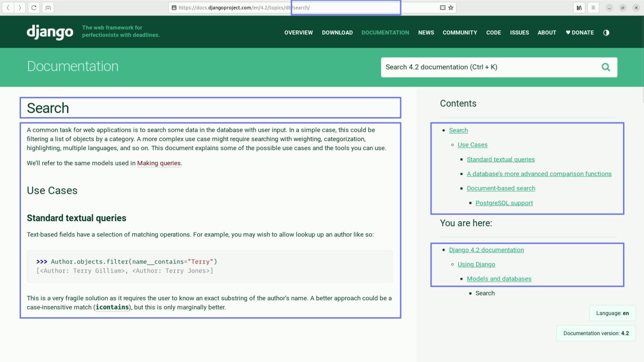Jump to Search in the Contents list
Image resolution: width=644 pixels, height=362 pixels.
pyautogui.click(x=458, y=130)
